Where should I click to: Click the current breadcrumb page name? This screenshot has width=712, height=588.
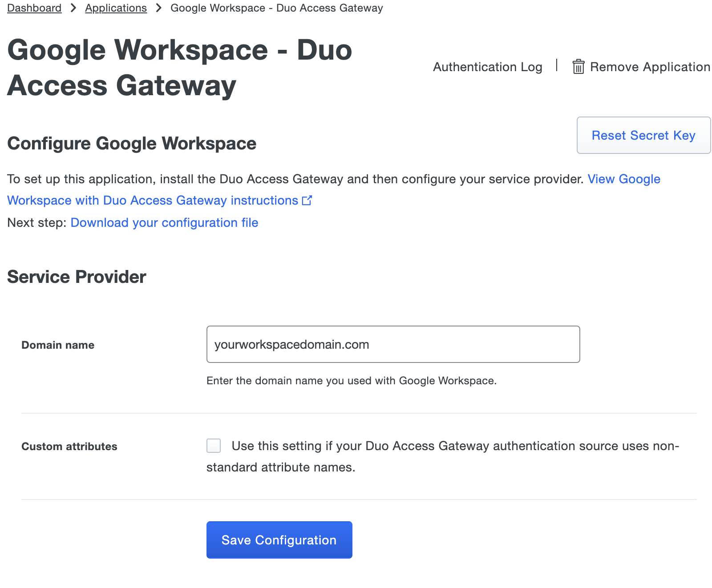tap(277, 8)
